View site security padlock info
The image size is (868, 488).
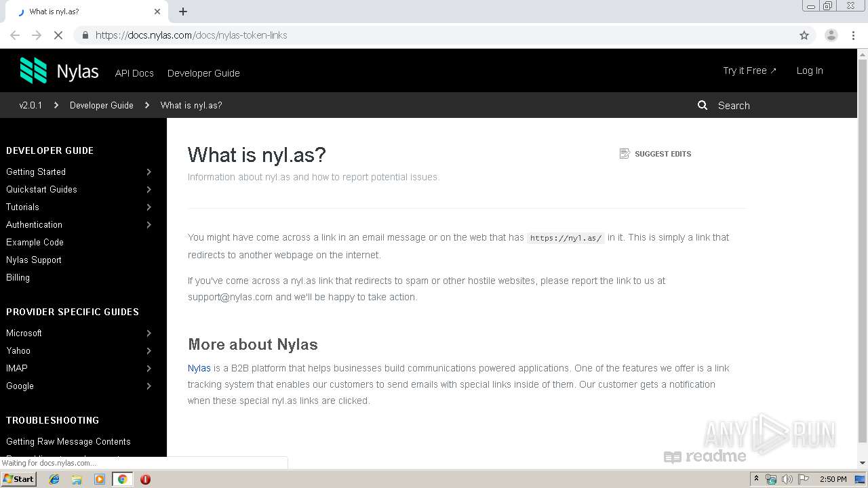click(85, 35)
